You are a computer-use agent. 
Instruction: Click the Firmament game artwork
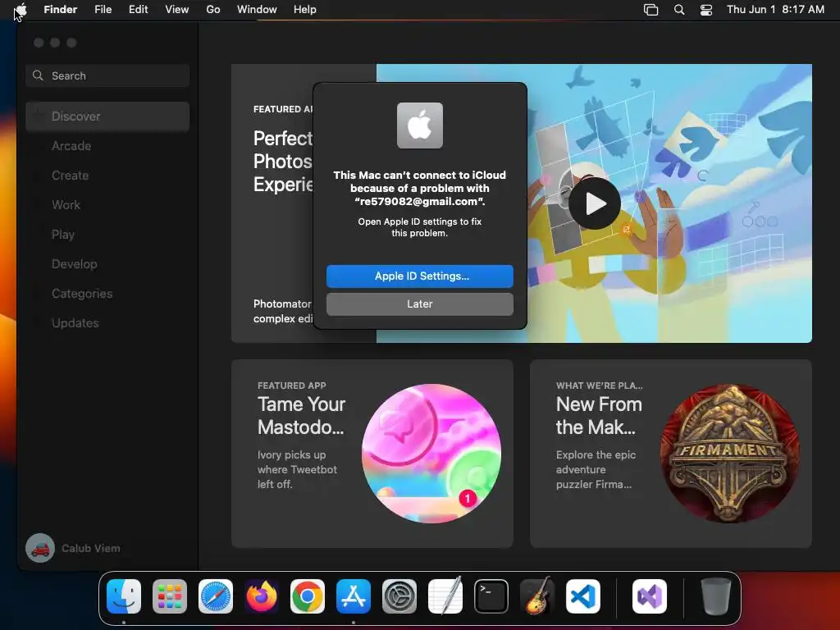pyautogui.click(x=729, y=453)
